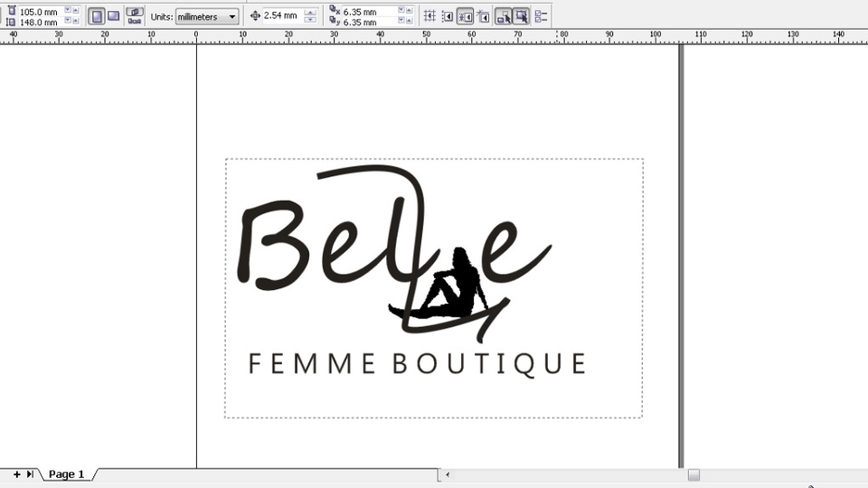This screenshot has height=488, width=868.
Task: Toggle Snap to Objects icon
Action: tap(465, 16)
